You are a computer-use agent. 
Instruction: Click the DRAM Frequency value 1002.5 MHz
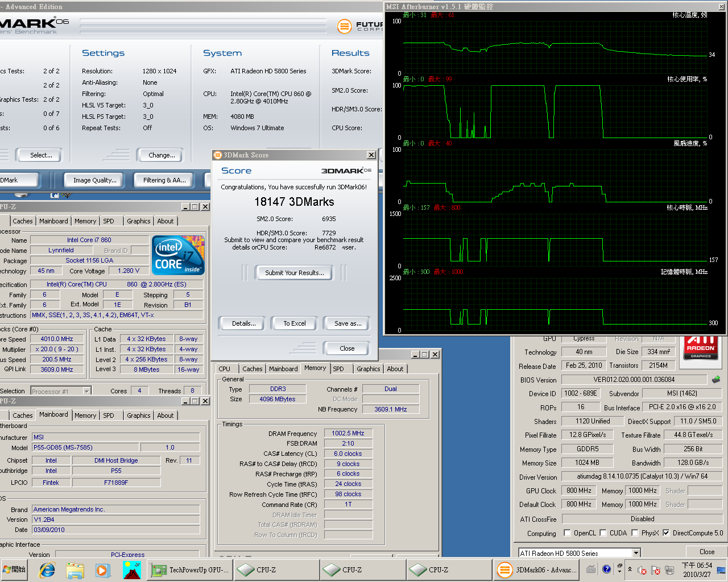(x=348, y=433)
